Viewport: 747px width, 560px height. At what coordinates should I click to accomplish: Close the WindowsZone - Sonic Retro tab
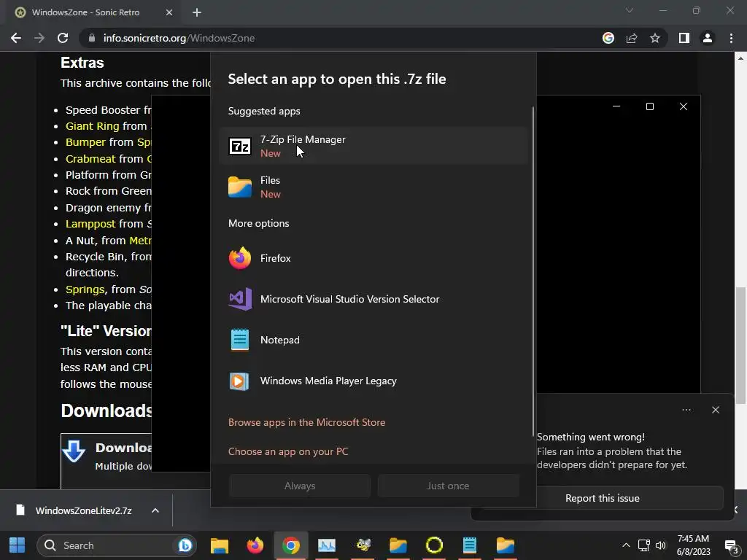tap(169, 12)
